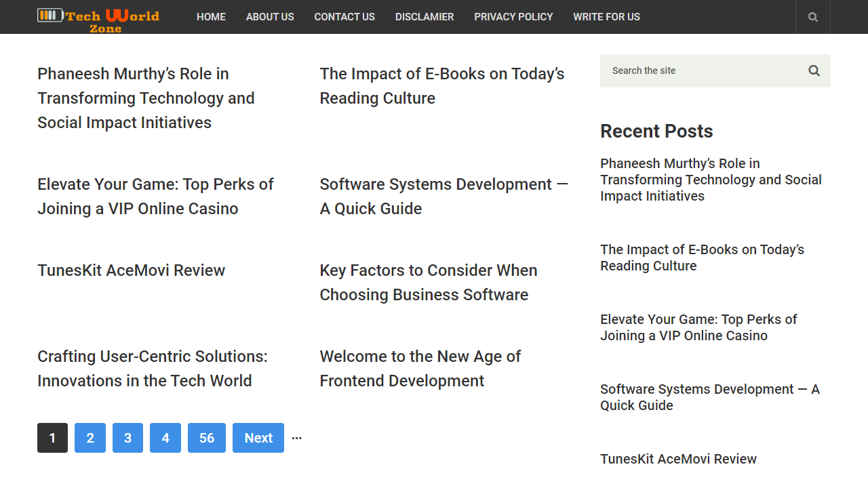868x488 pixels.
Task: Open the Phaneesh Murthy article headline
Action: (x=146, y=98)
